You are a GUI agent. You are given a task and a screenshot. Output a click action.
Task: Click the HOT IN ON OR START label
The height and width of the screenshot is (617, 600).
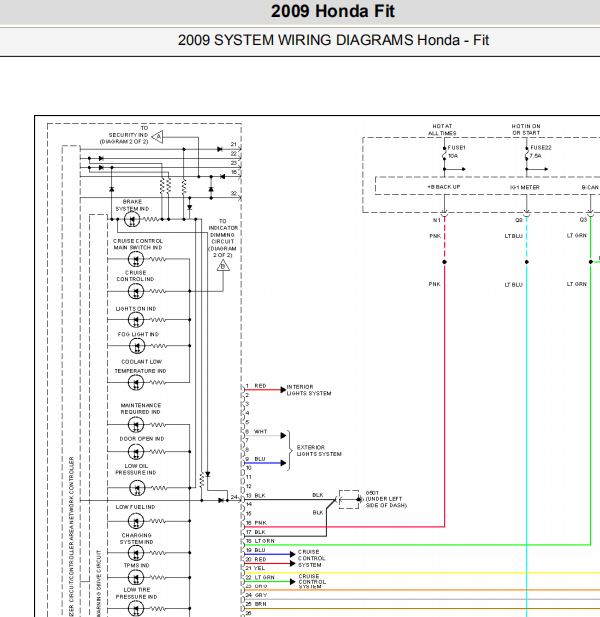[526, 129]
